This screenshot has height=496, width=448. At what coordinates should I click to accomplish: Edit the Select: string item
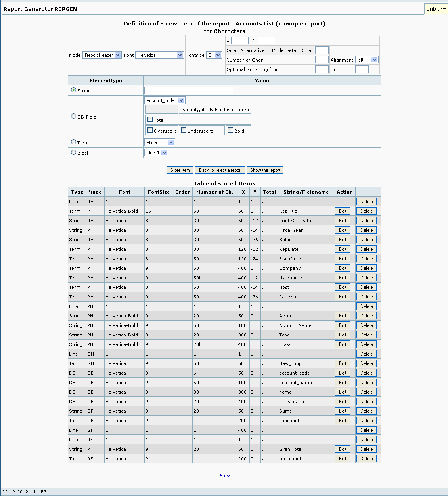(x=343, y=240)
